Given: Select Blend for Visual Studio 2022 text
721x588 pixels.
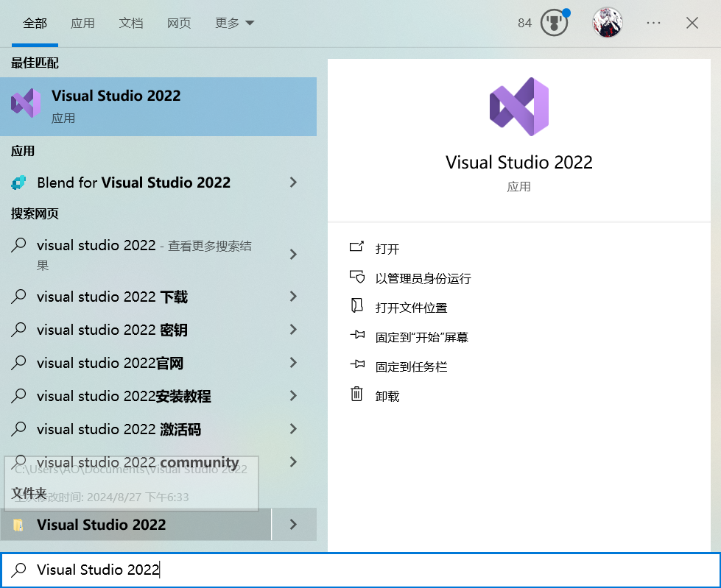Looking at the screenshot, I should click(x=133, y=183).
